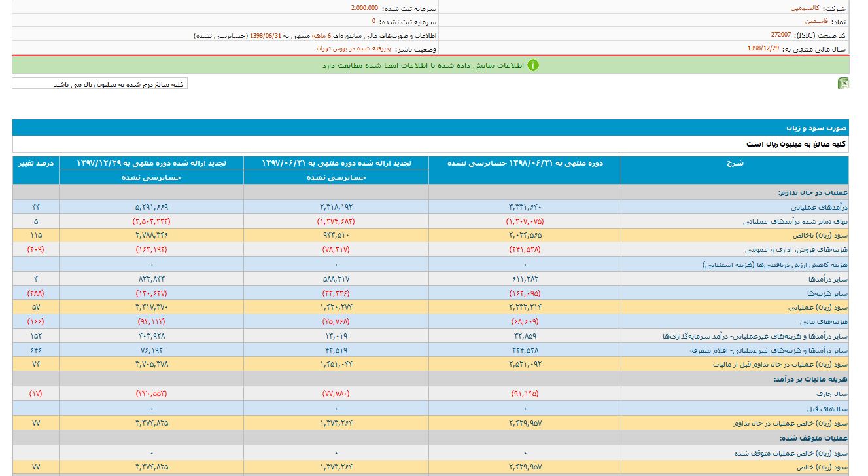868x476 pixels.
Task: Click the row label 'سایر هزینه‌ها'
Action: click(x=827, y=293)
